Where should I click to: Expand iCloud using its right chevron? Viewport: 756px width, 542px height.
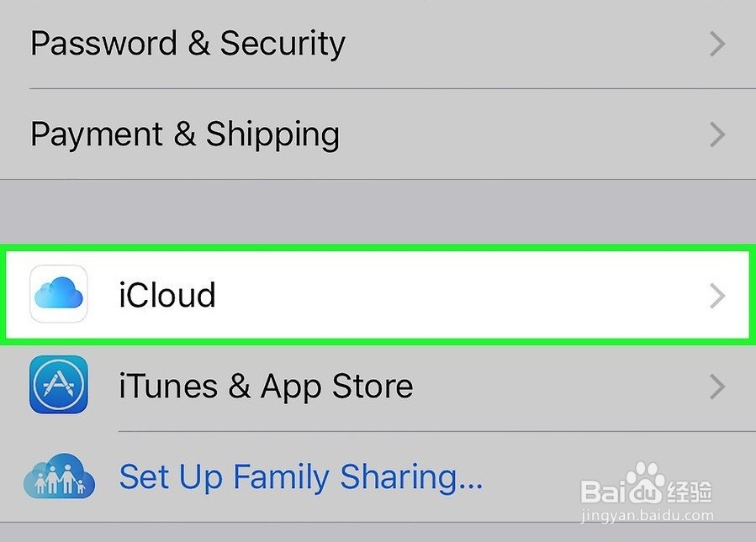coord(716,296)
